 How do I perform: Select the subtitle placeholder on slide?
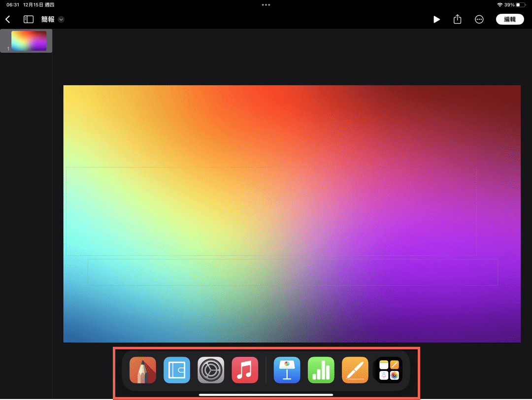point(293,272)
